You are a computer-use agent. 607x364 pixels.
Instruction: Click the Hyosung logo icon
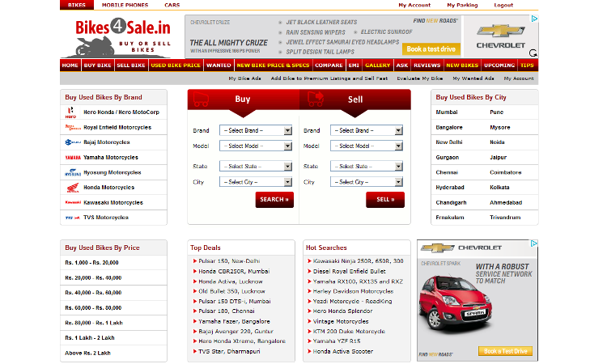[x=73, y=172]
